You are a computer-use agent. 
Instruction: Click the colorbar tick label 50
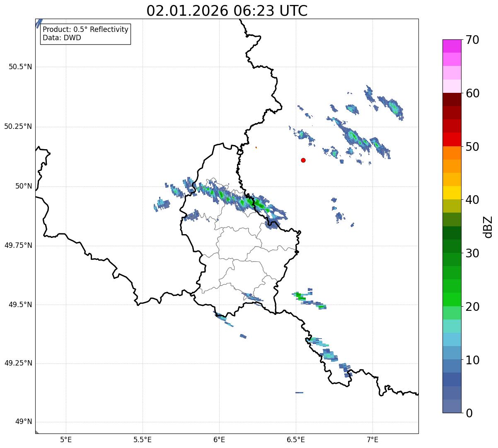coord(472,147)
